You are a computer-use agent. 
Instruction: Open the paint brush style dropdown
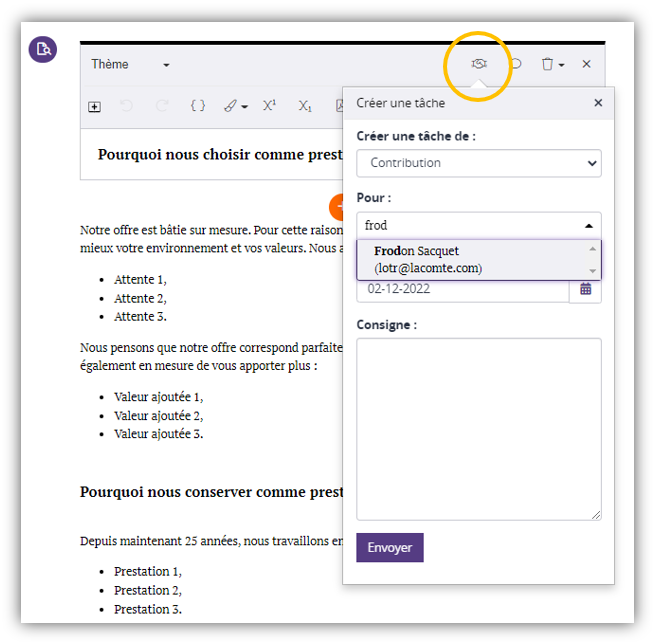point(235,106)
